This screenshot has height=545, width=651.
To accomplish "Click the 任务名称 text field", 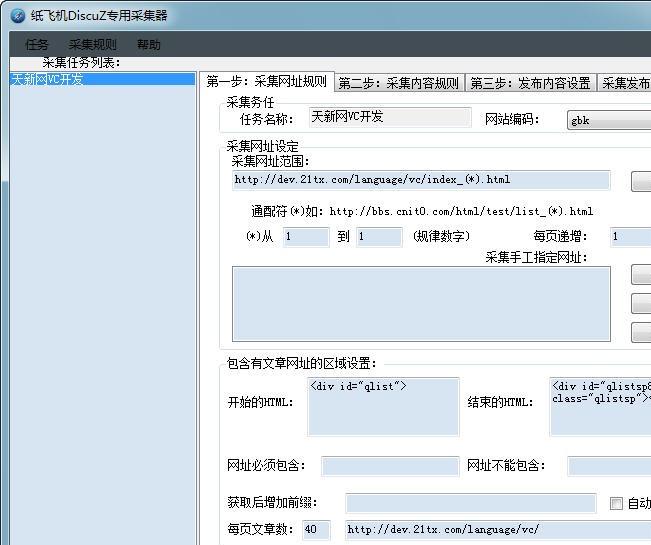I will (389, 118).
